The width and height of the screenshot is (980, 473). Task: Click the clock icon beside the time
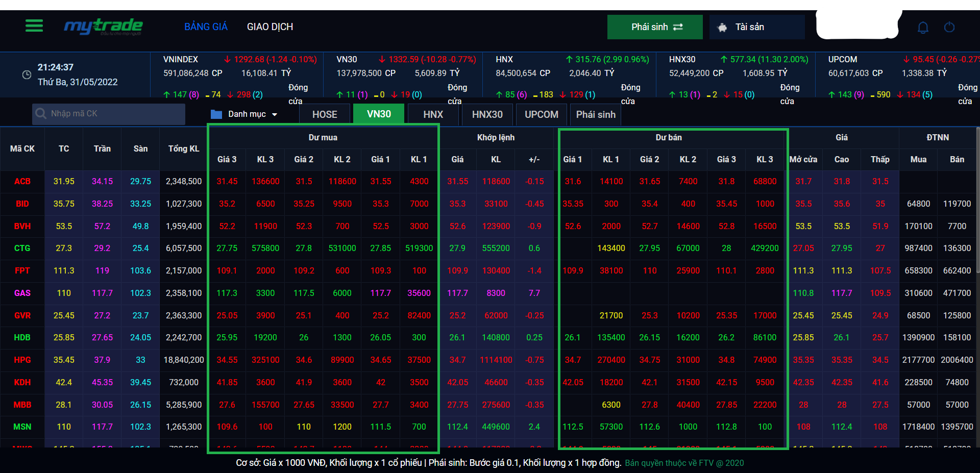pyautogui.click(x=27, y=75)
